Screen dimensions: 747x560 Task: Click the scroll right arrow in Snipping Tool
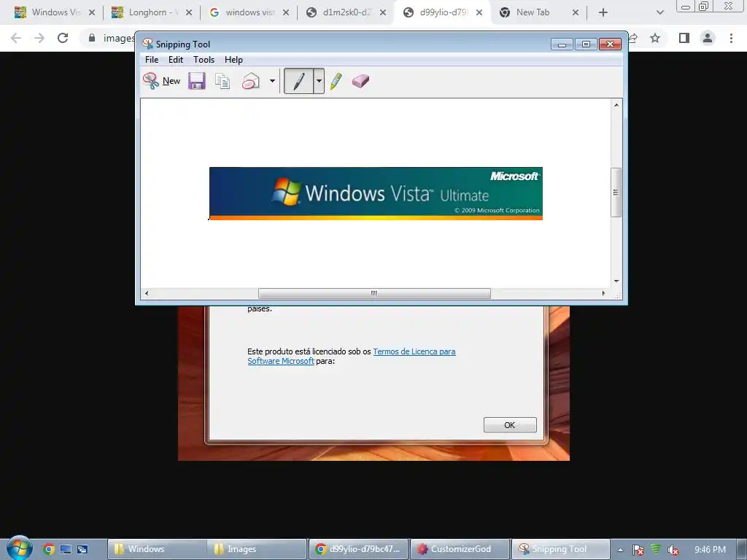point(603,293)
